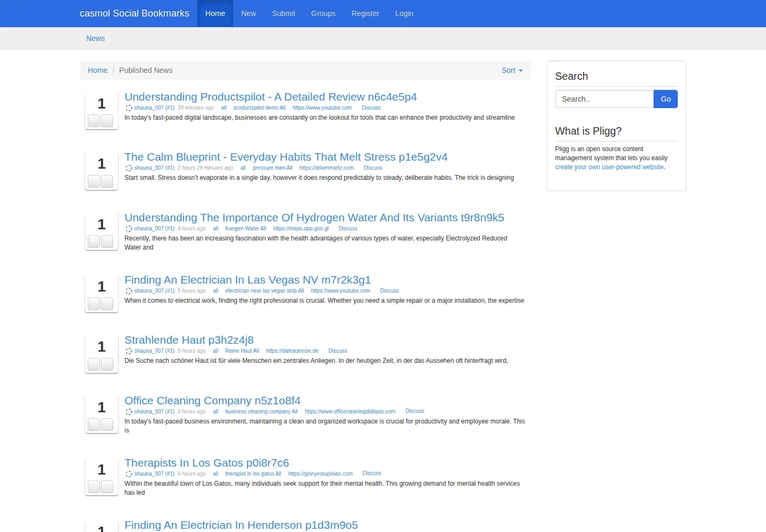The image size is (766, 532).
Task: Click user avatar on The Calm Blueprint story
Action: click(129, 168)
